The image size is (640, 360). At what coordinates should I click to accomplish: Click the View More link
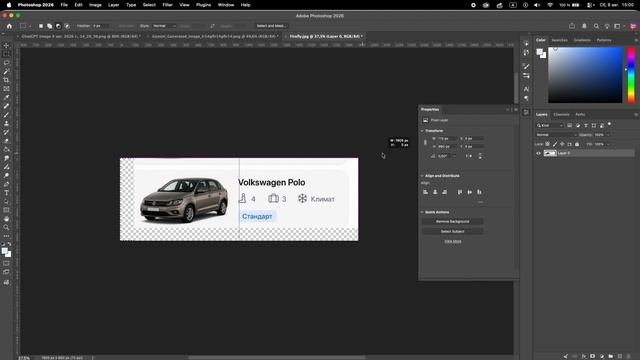(x=453, y=241)
